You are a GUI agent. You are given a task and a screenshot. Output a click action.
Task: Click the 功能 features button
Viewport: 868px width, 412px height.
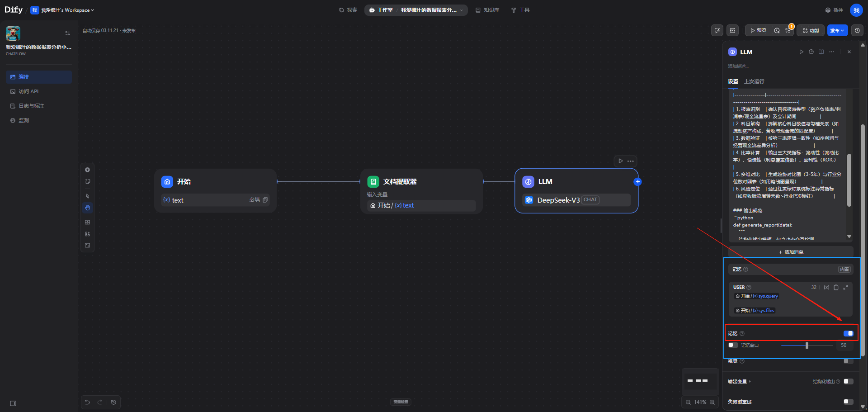pyautogui.click(x=811, y=30)
